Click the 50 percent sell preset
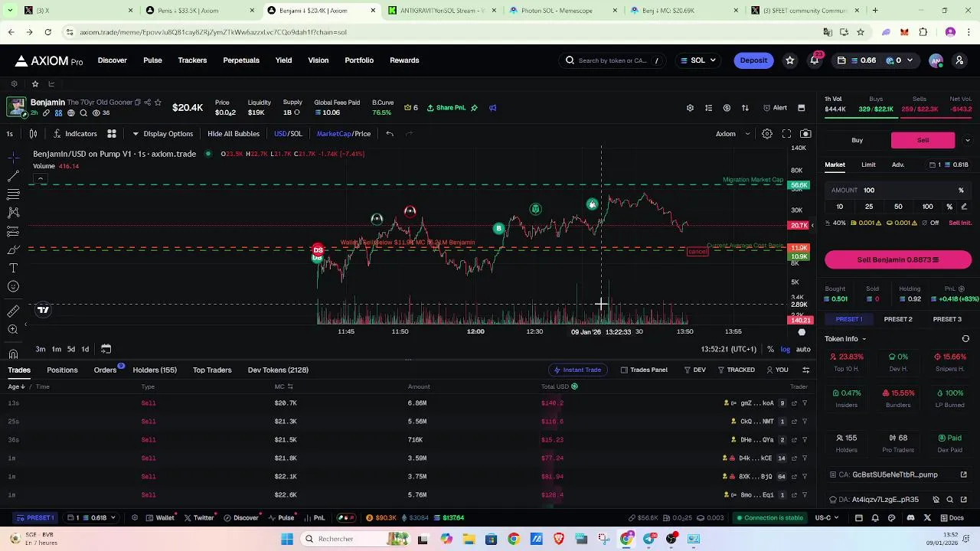Screen dimensions: 980x551 (898, 207)
